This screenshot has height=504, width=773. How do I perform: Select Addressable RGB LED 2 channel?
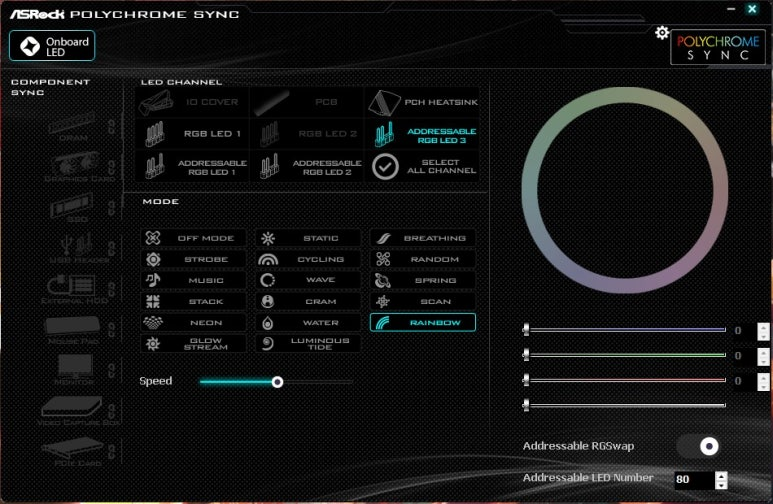click(307, 167)
